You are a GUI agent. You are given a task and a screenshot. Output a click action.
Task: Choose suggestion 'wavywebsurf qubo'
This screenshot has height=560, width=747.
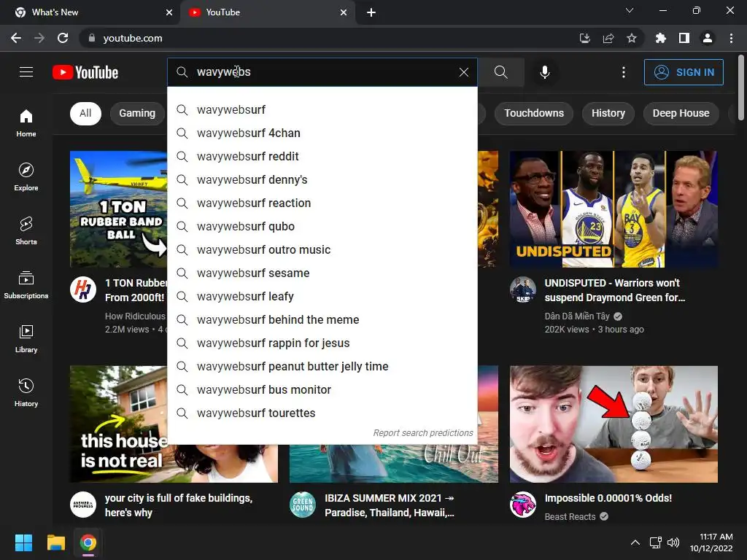(322, 227)
